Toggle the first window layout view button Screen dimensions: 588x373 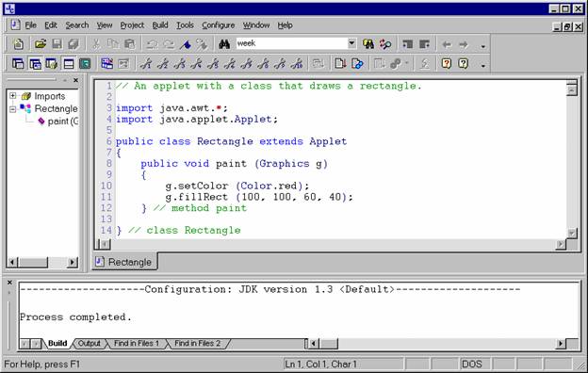click(x=18, y=64)
